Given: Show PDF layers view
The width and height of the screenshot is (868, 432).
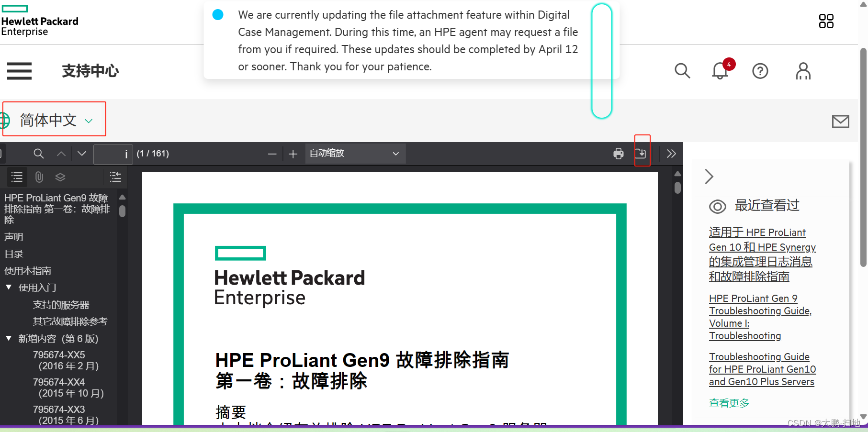Looking at the screenshot, I should 60,177.
